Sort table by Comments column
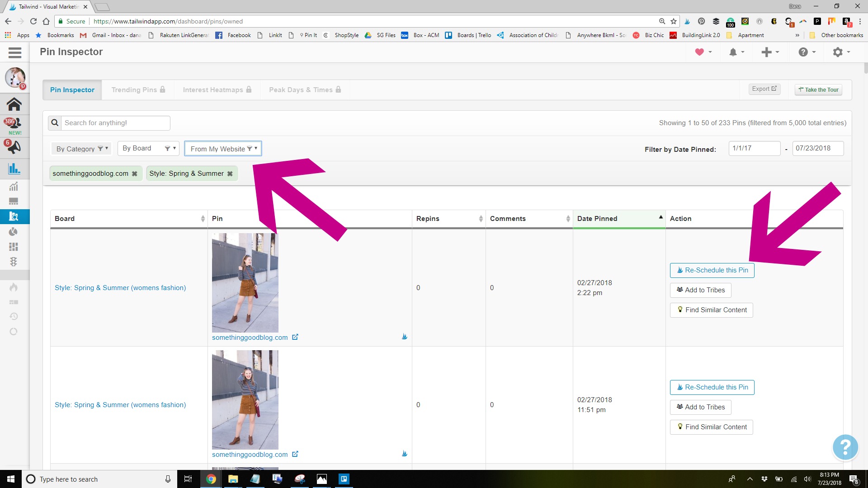 (529, 219)
